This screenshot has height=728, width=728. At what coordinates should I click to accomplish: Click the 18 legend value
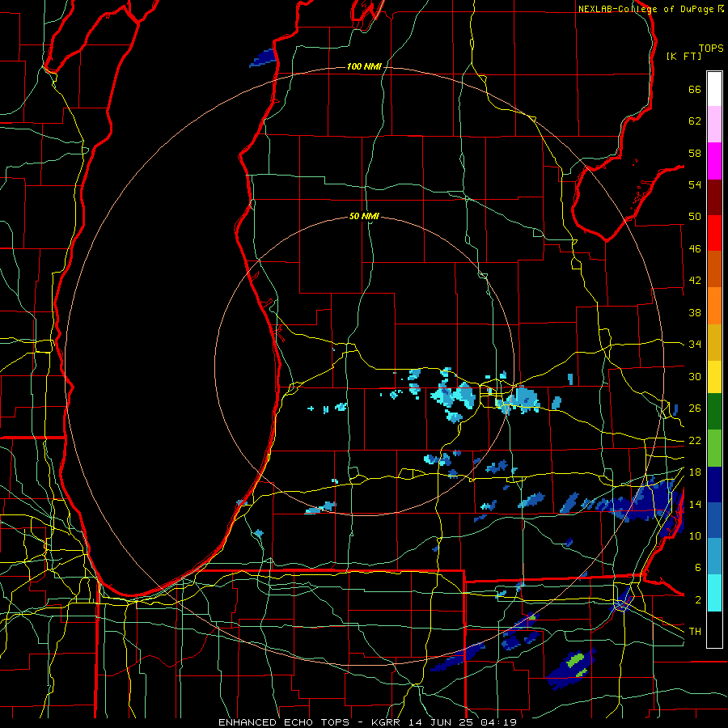click(695, 472)
